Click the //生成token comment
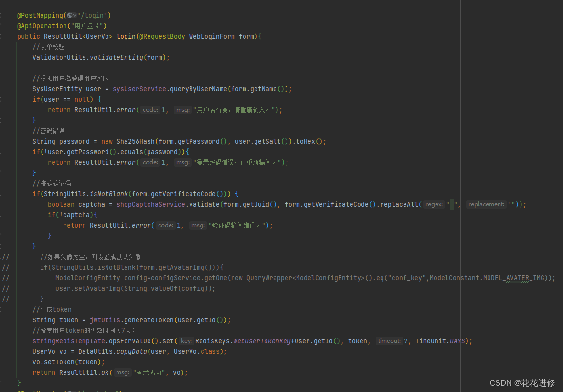563x392 pixels. pos(52,309)
